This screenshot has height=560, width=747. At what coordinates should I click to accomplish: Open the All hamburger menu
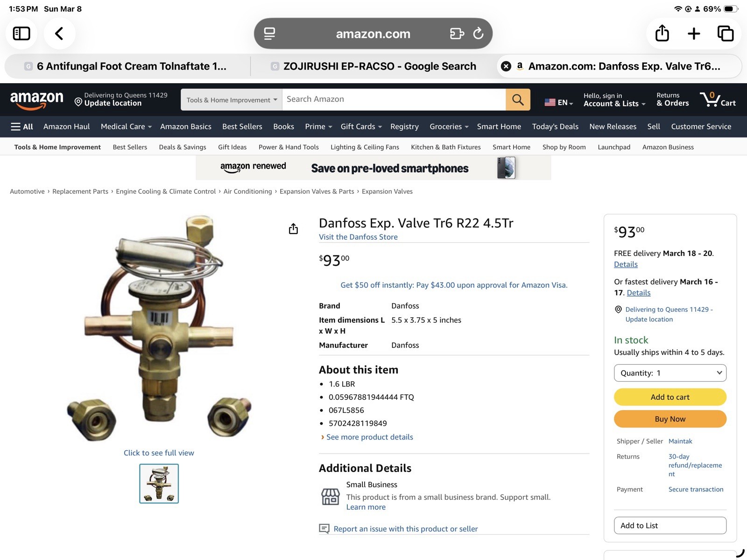[22, 127]
